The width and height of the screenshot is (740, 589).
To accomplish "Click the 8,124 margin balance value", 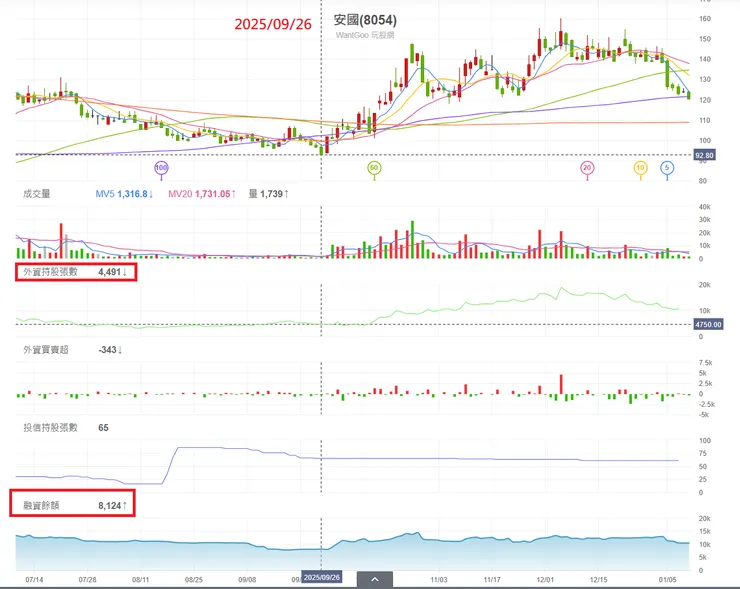I will click(x=112, y=506).
